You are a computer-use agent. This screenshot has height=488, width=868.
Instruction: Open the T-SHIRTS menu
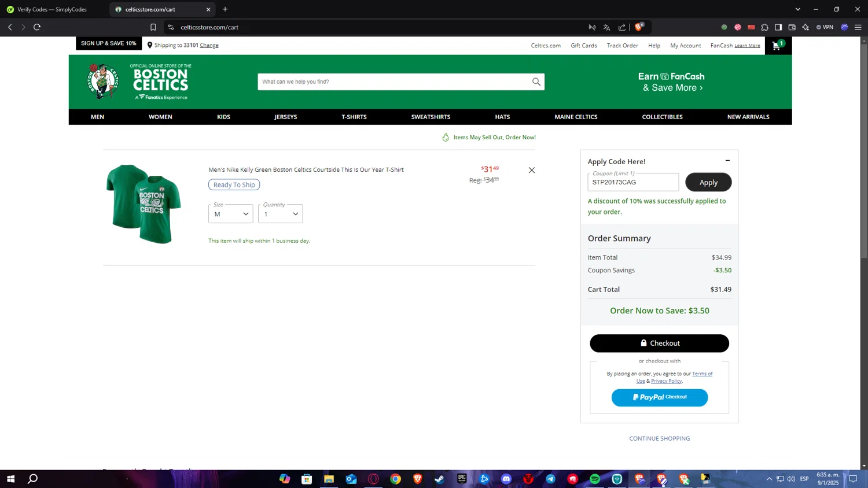click(354, 117)
